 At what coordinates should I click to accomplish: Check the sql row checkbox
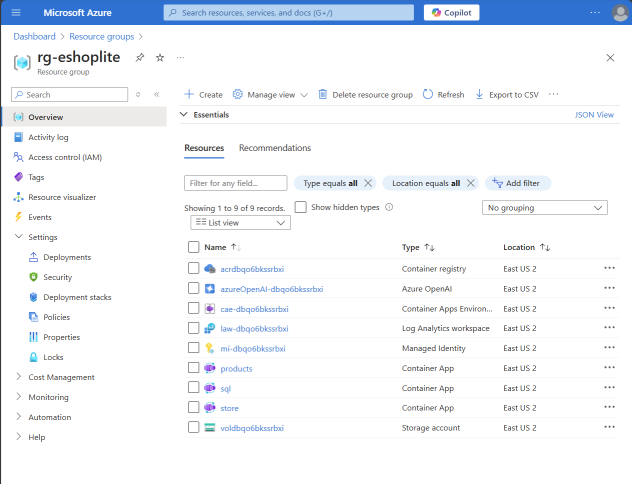point(193,387)
